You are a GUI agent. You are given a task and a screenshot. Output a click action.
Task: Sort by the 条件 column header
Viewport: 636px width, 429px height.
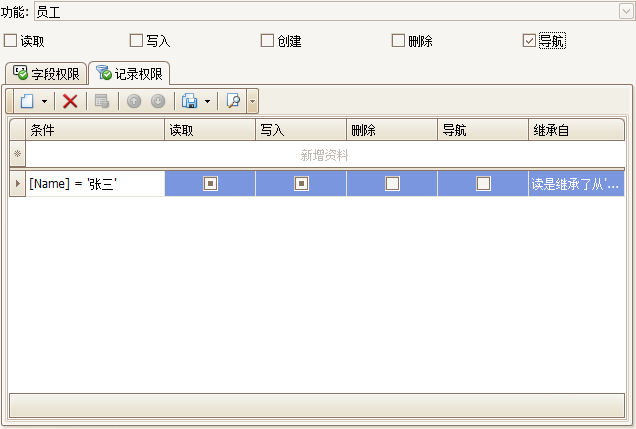[95, 130]
